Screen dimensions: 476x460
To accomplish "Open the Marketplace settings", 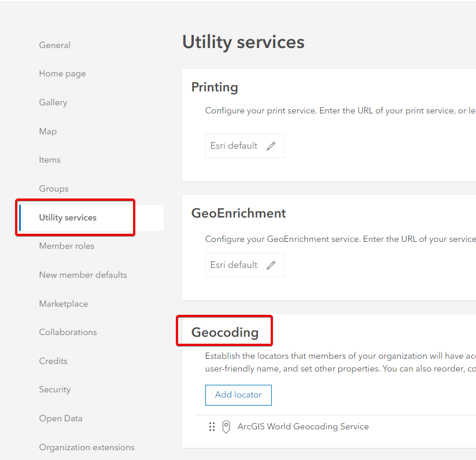I will point(64,304).
